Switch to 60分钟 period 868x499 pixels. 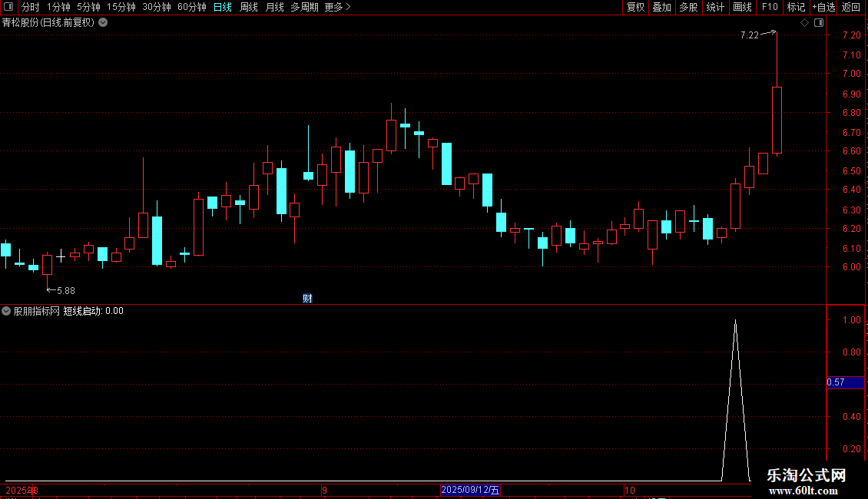pyautogui.click(x=191, y=7)
